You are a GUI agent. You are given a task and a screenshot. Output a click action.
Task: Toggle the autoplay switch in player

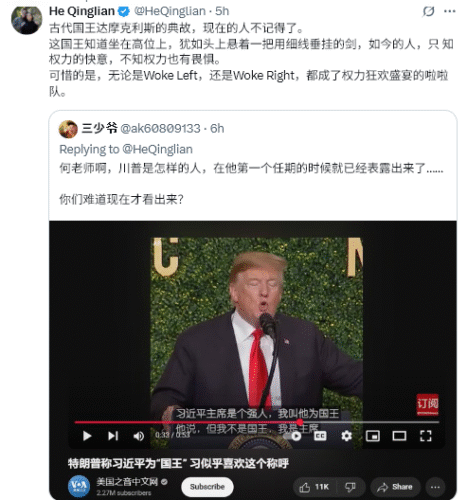(x=294, y=436)
